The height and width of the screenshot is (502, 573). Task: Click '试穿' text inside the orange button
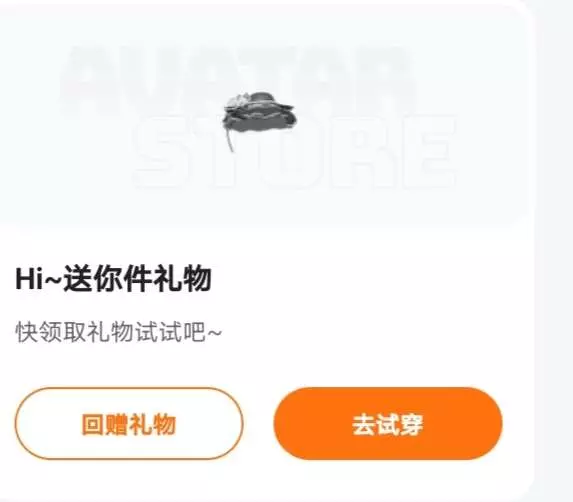(400, 424)
